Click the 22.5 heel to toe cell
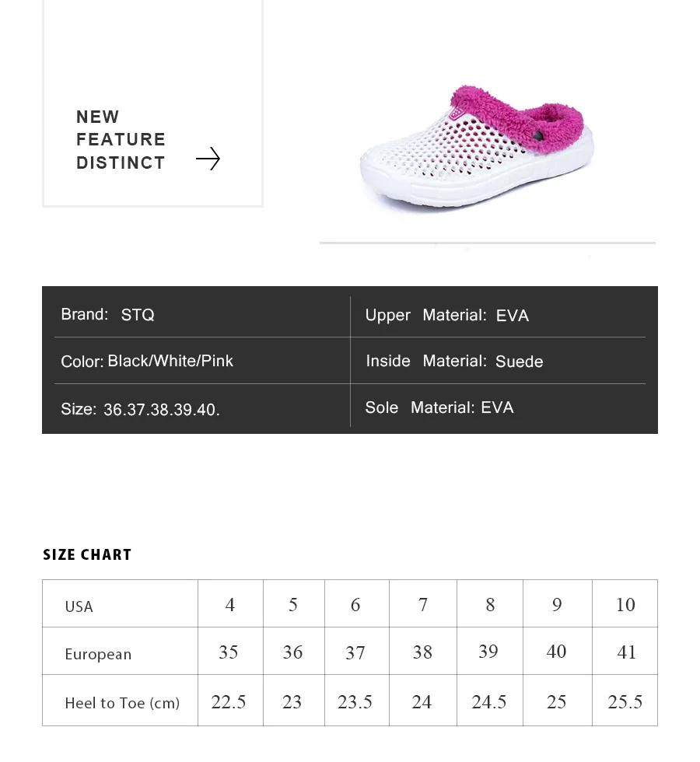Image resolution: width=700 pixels, height=762 pixels. [230, 701]
